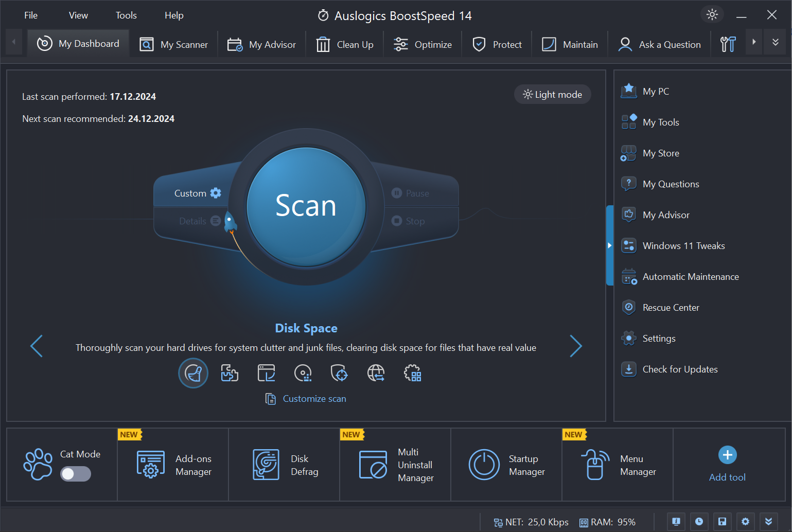Select the globe internet scan category icon
Screen dimensions: 792x532
pos(376,373)
